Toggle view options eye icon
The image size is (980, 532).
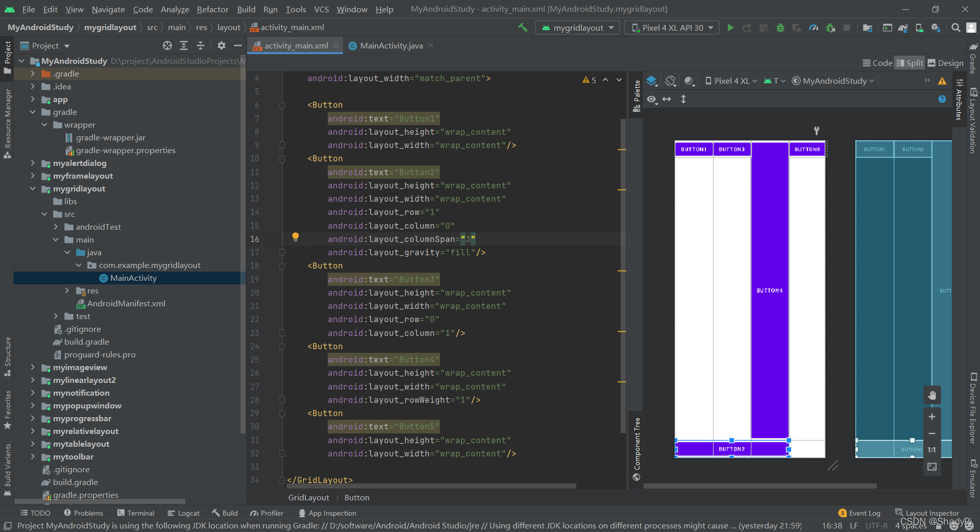652,99
